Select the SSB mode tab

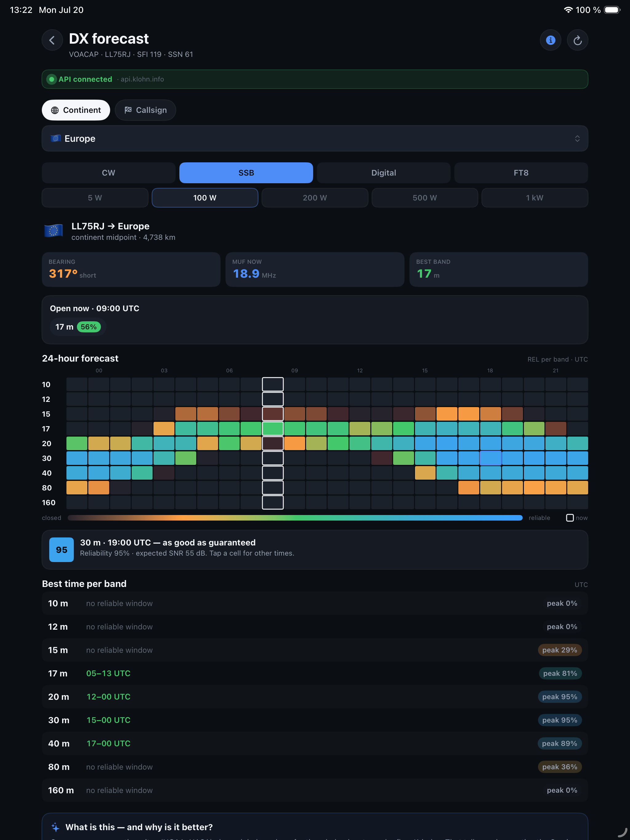click(x=246, y=173)
